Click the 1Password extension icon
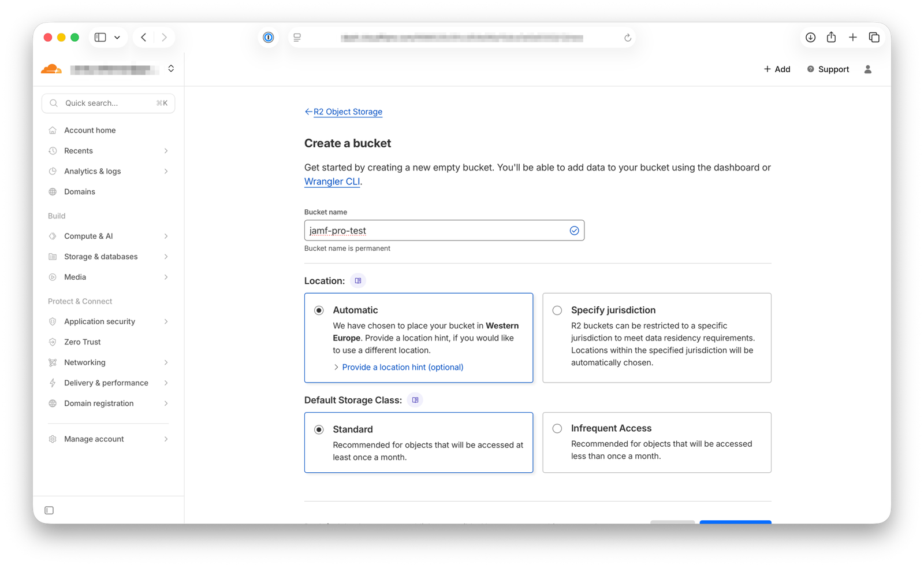 (x=269, y=38)
